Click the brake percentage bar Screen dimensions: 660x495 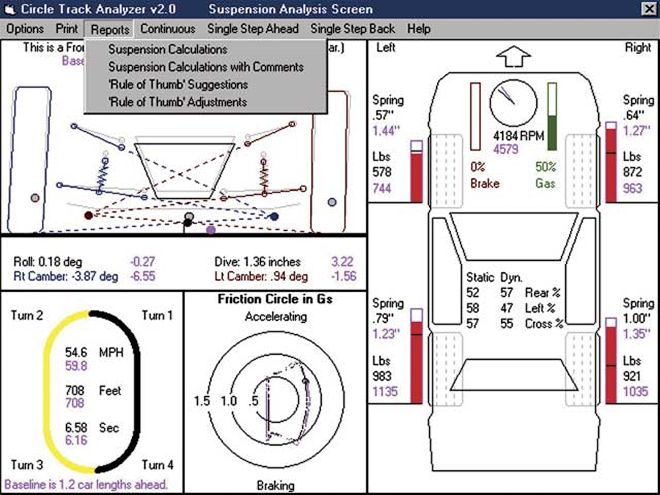[475, 116]
